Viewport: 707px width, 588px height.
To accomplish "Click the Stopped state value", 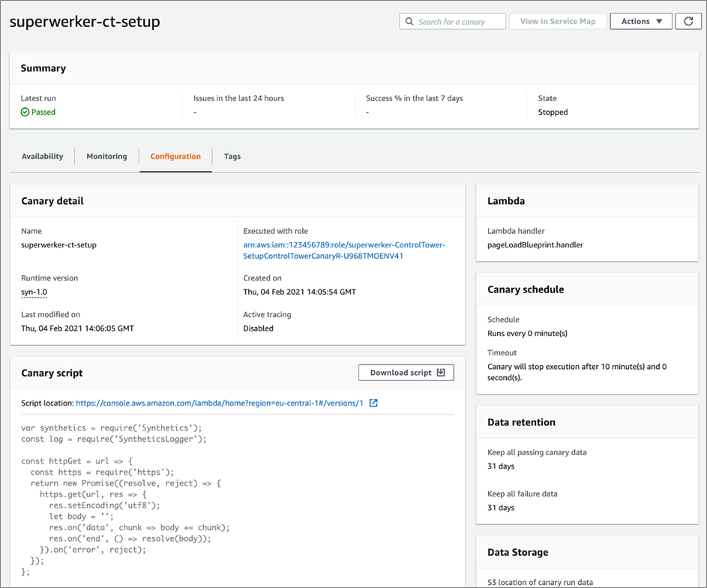I will click(553, 112).
